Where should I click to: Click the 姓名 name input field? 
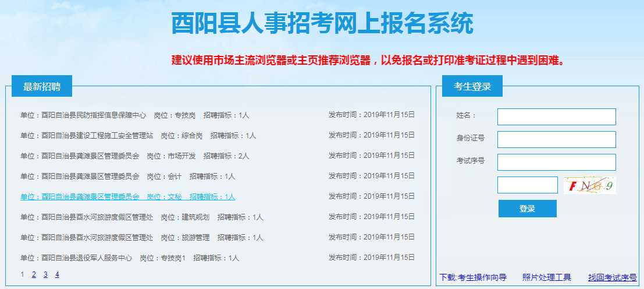556,117
